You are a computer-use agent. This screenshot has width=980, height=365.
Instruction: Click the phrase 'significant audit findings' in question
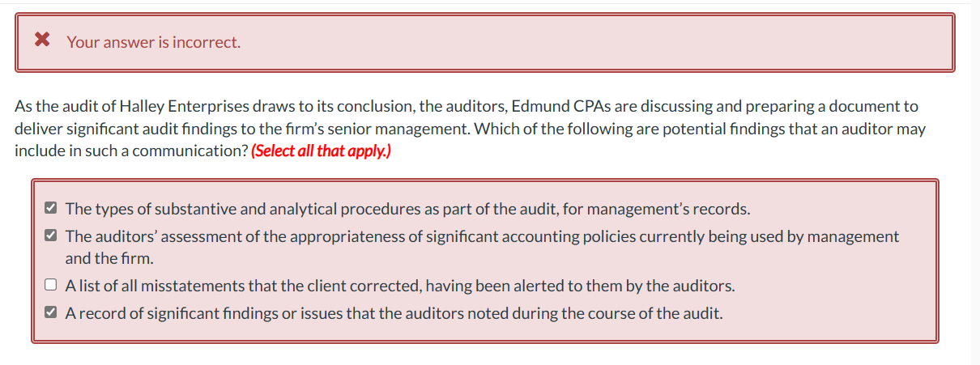tap(147, 129)
